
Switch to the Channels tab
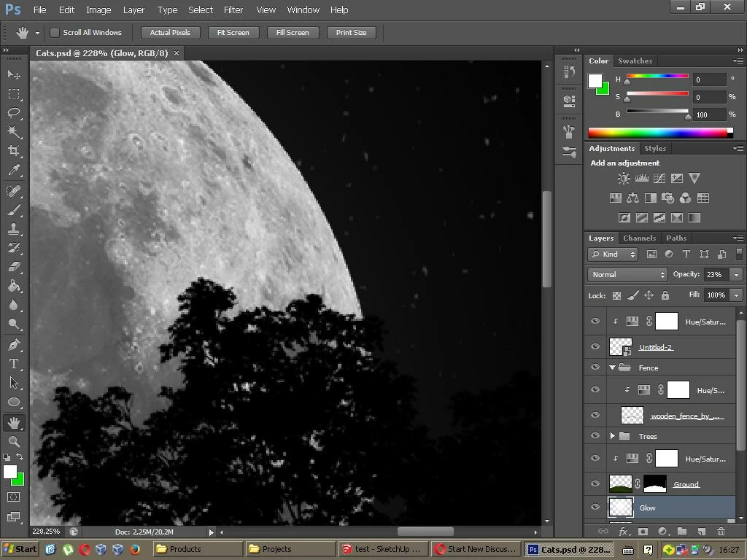click(639, 238)
